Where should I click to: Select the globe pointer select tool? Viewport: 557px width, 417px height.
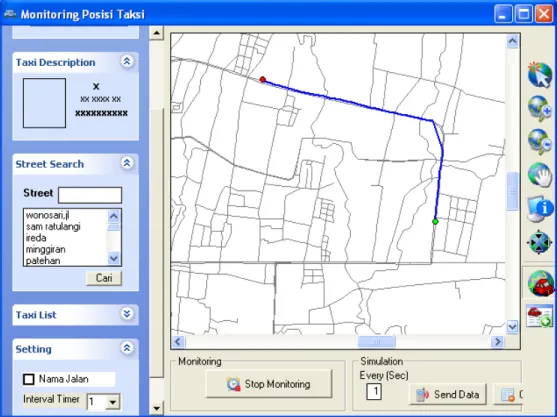coord(540,74)
